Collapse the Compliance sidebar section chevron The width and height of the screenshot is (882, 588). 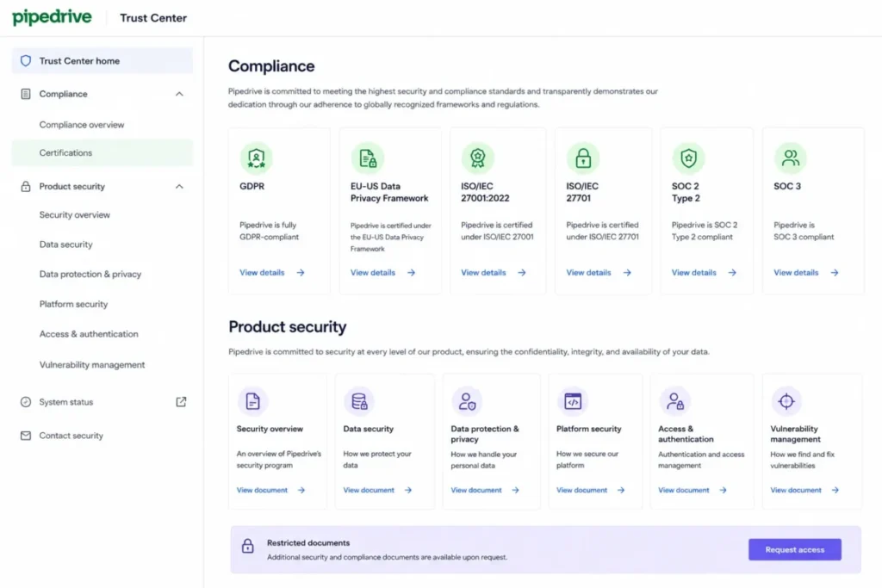click(179, 94)
